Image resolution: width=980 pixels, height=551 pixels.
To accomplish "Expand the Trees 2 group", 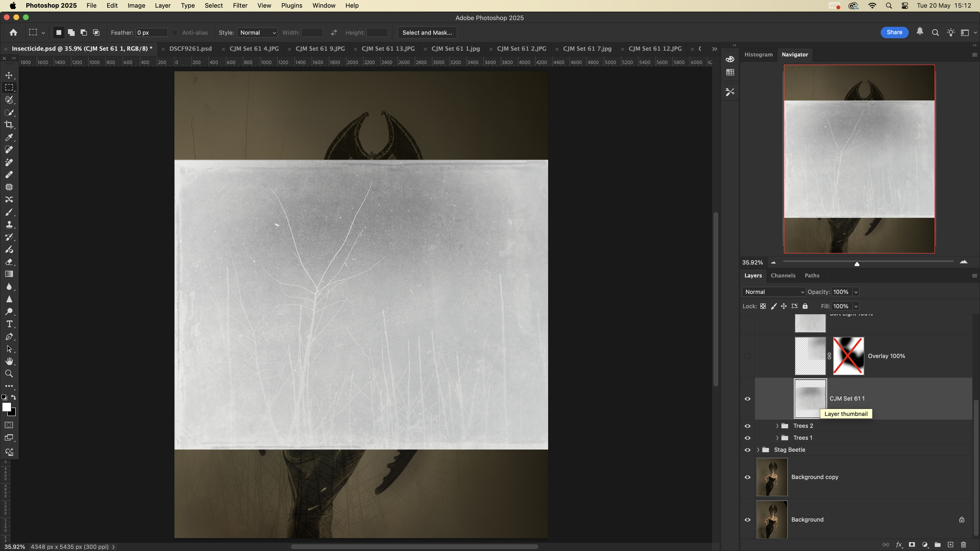I will point(777,426).
